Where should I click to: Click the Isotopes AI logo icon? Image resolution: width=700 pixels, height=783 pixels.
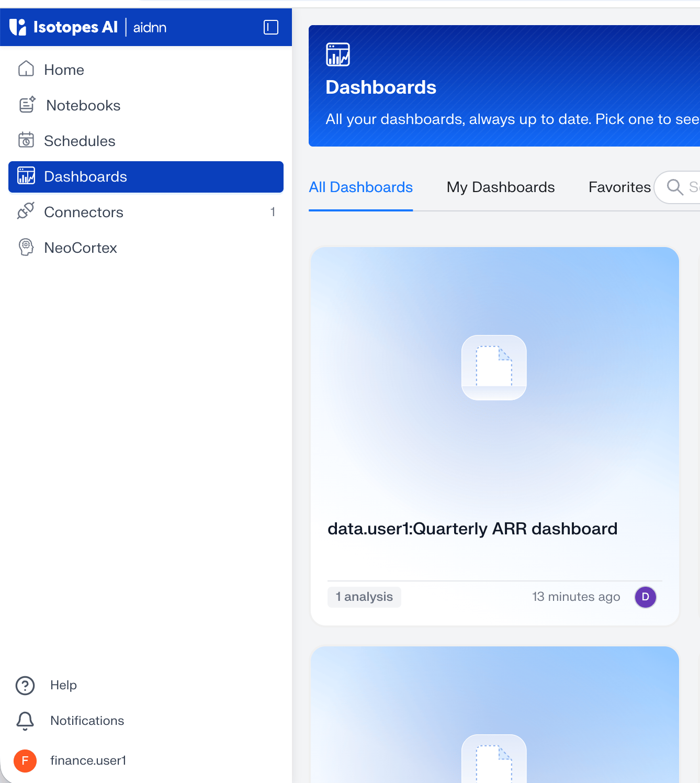point(18,27)
